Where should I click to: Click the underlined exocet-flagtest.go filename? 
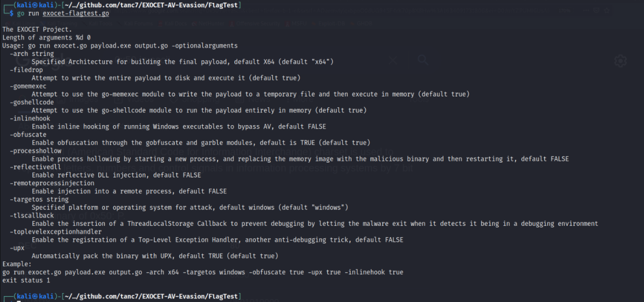click(76, 14)
